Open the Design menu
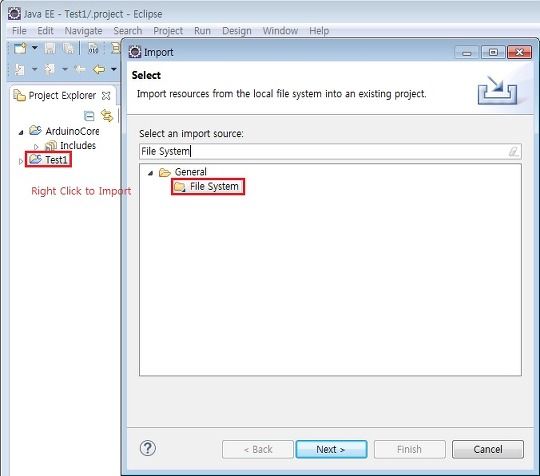This screenshot has width=540, height=476. (x=237, y=31)
